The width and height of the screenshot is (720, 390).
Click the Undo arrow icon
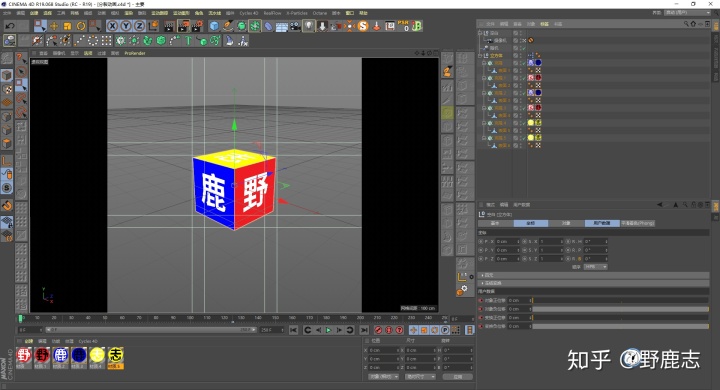click(9, 26)
